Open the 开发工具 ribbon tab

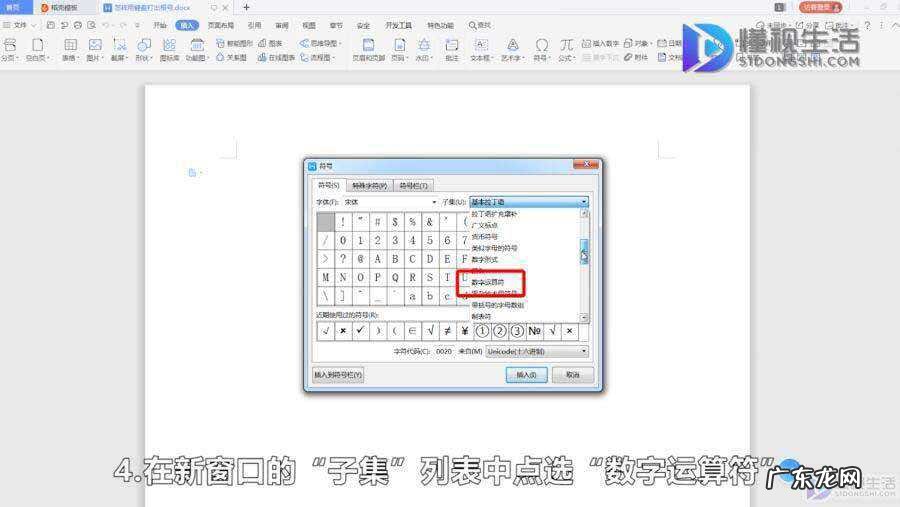click(x=398, y=25)
